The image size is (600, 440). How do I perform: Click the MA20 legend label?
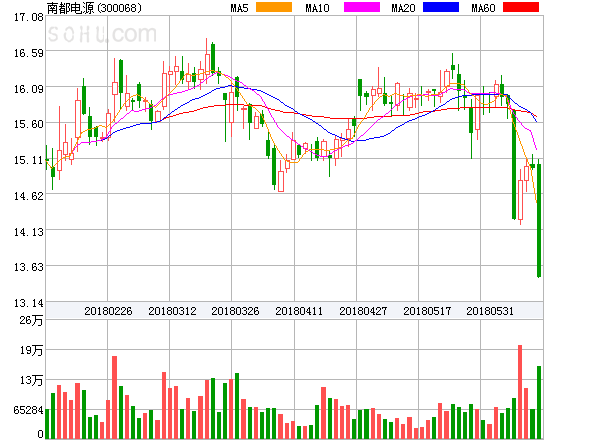coord(403,8)
